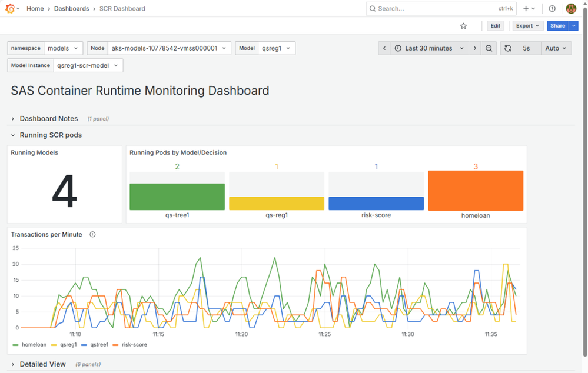
Task: Click the zoom out time range icon
Action: (x=489, y=48)
